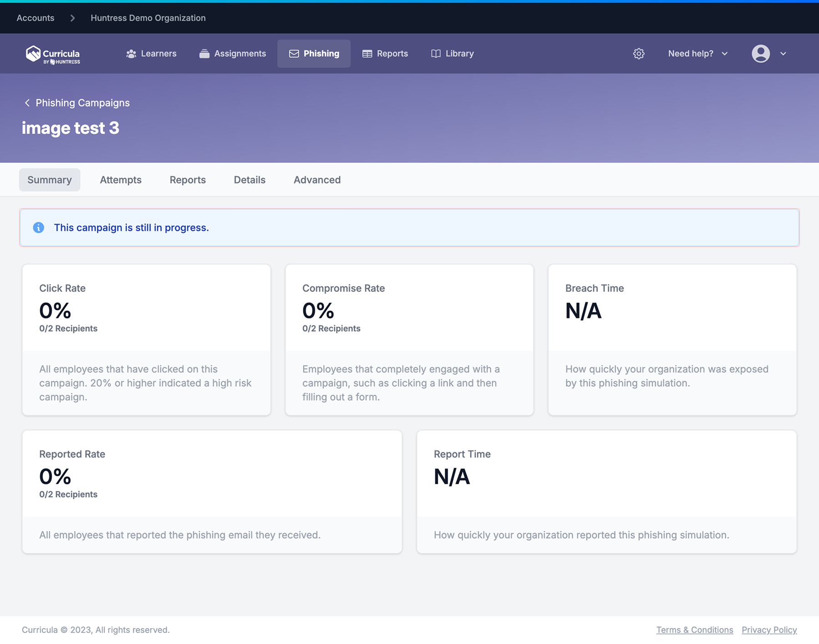This screenshot has width=819, height=644.
Task: Click the Curricula by Huntress logo
Action: pos(53,54)
